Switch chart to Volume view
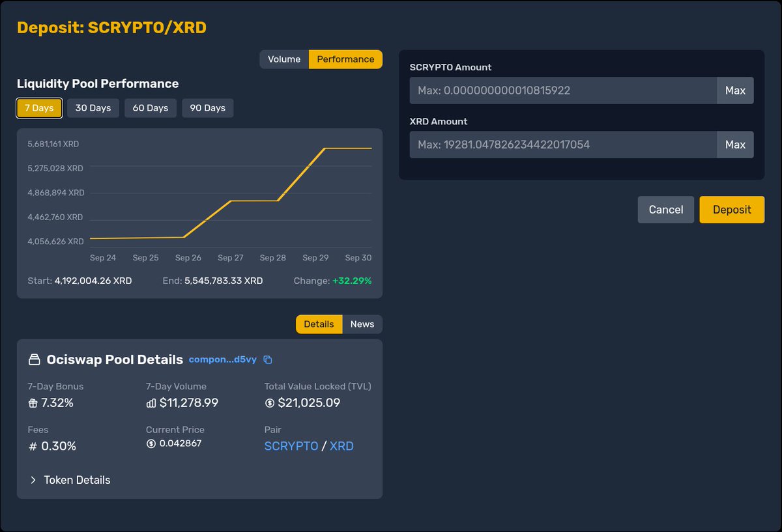 click(x=284, y=59)
